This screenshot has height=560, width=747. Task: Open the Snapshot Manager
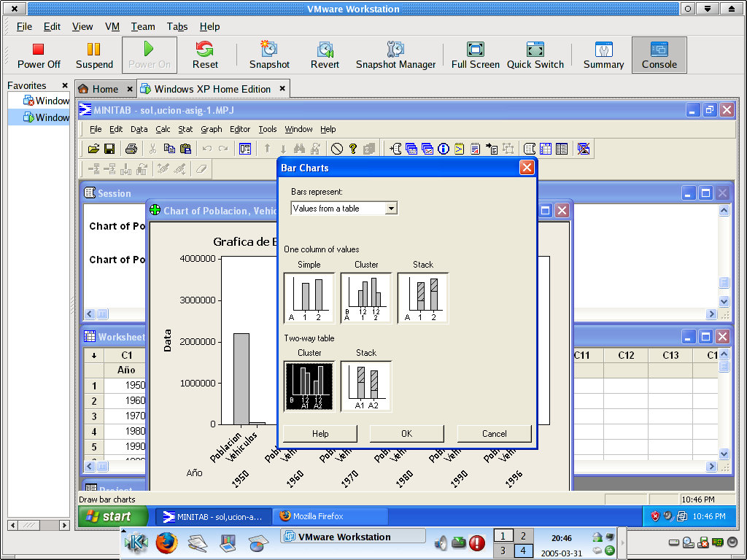(395, 55)
